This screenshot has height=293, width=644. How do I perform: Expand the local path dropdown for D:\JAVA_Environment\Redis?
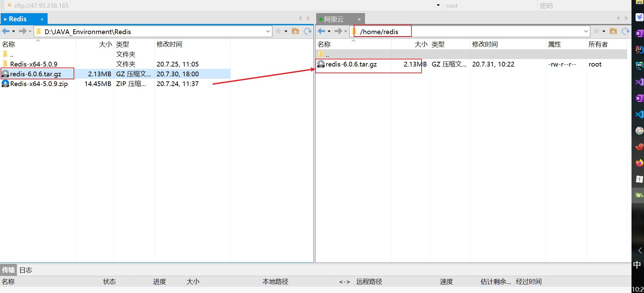(268, 31)
